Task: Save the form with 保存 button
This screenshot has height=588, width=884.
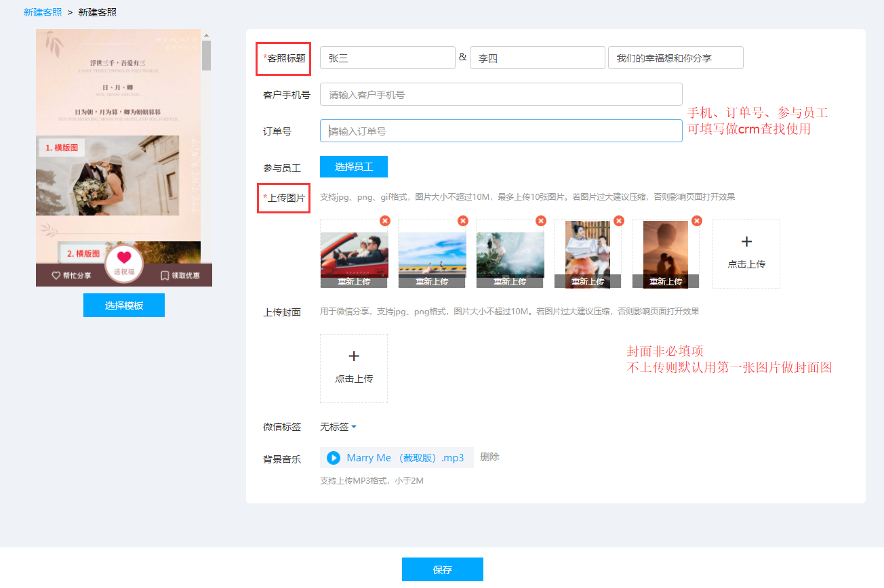Action: tap(442, 570)
